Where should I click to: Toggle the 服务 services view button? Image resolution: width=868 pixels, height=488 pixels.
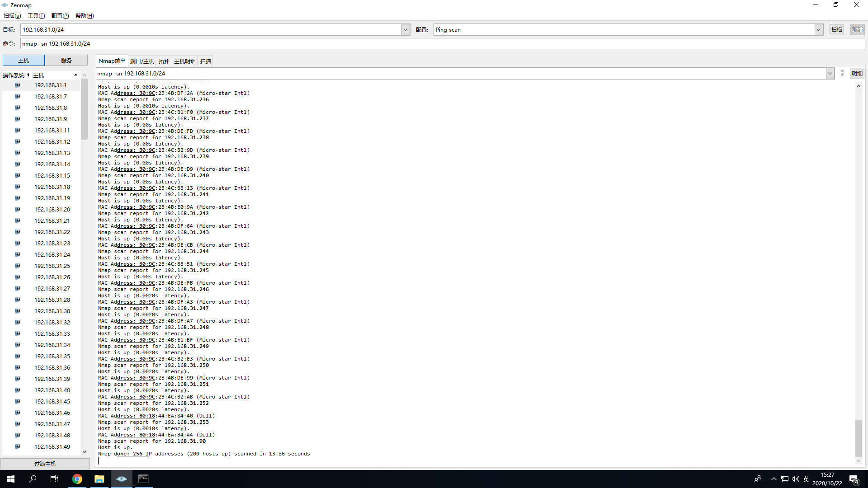[x=66, y=60]
